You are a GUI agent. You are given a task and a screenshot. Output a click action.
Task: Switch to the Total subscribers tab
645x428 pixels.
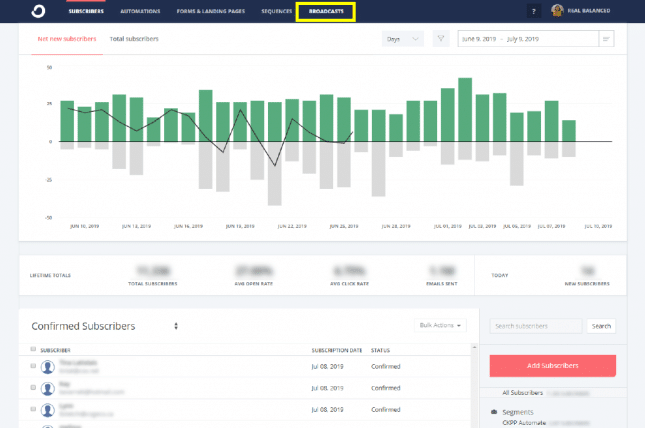pyautogui.click(x=134, y=38)
